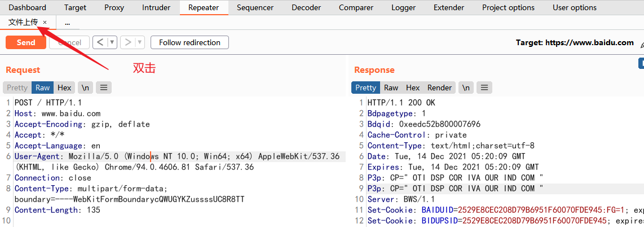Click the Date response header

[447, 156]
